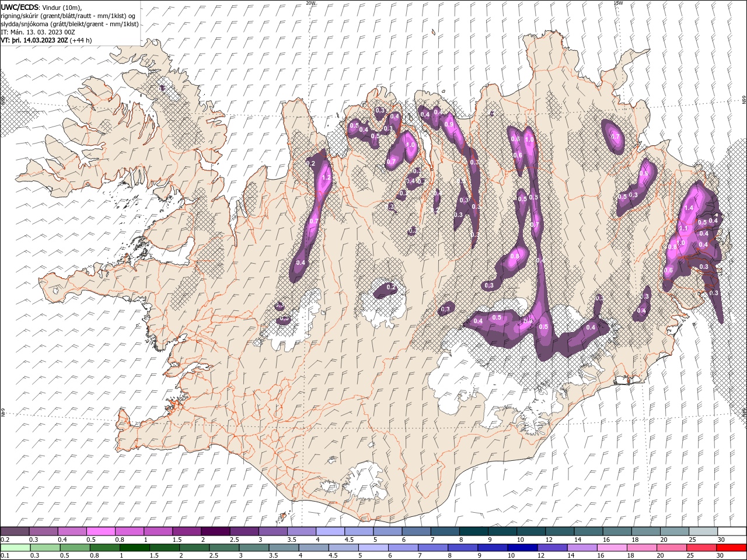Pick the bright red rain swatch labeled 30
The image size is (747, 560).
(x=731, y=548)
